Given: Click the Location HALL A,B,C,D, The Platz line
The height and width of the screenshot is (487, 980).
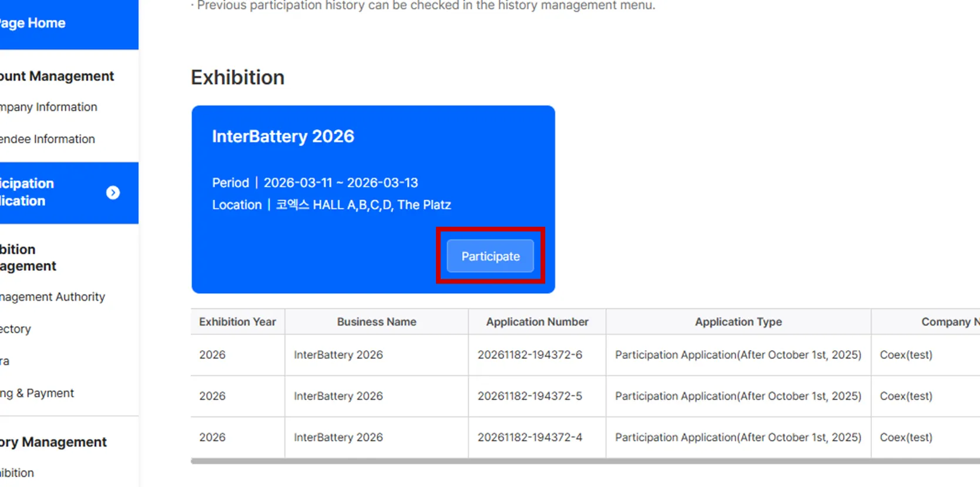Looking at the screenshot, I should point(331,205).
